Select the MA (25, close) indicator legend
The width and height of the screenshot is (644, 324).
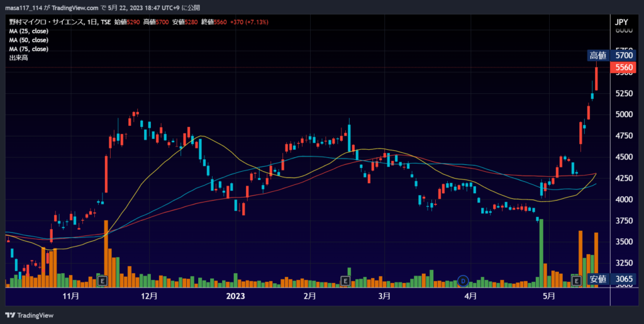[x=29, y=31]
